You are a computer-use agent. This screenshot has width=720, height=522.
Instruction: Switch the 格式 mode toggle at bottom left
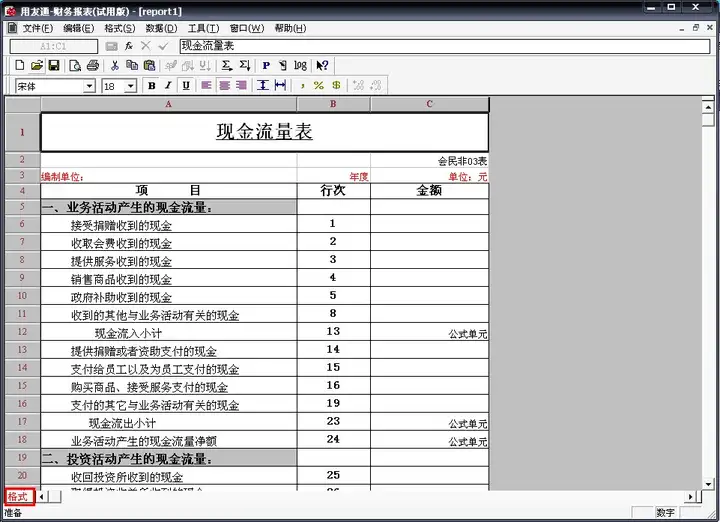19,496
